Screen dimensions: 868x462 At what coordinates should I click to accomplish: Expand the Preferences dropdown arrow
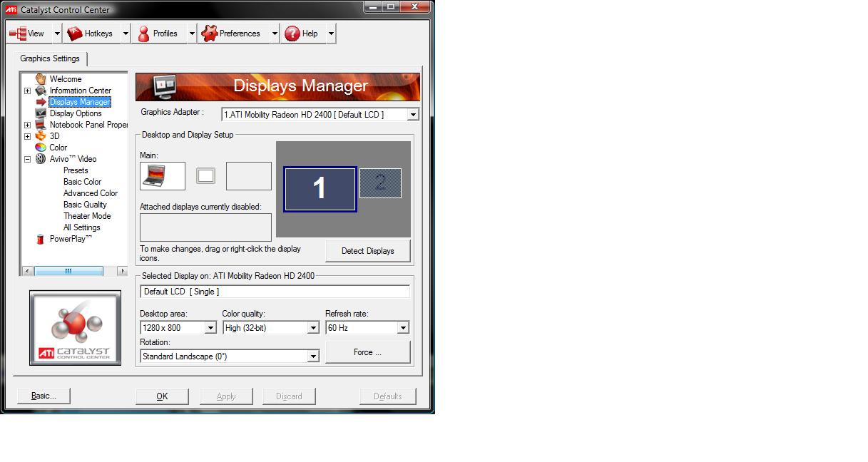275,34
